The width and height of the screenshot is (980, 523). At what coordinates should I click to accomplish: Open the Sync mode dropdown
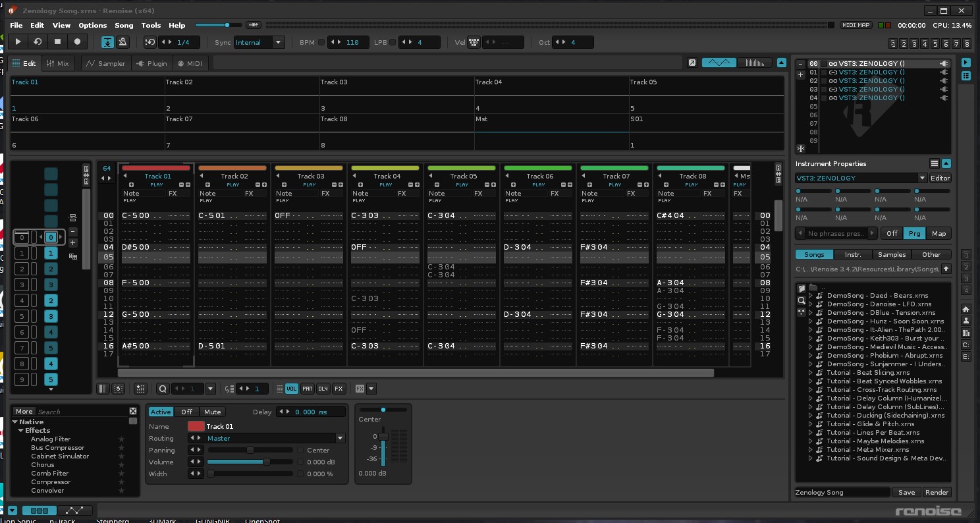pos(279,42)
